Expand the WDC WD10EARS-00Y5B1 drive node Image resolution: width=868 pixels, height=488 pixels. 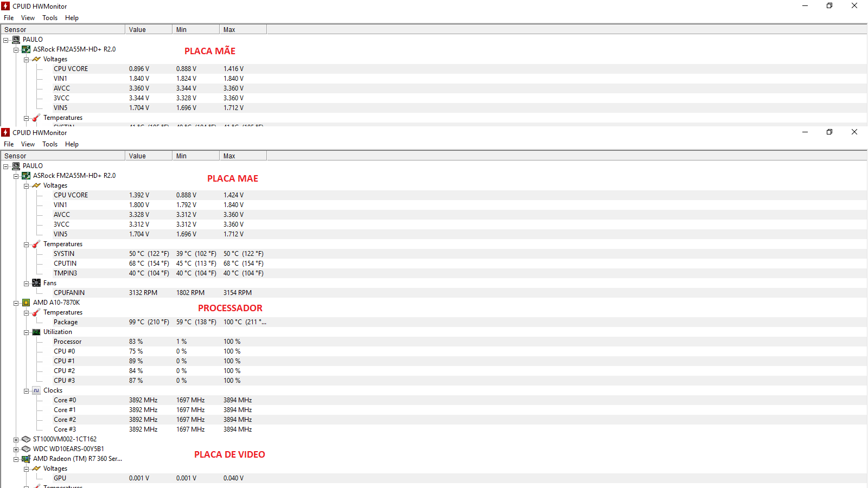[16, 450]
